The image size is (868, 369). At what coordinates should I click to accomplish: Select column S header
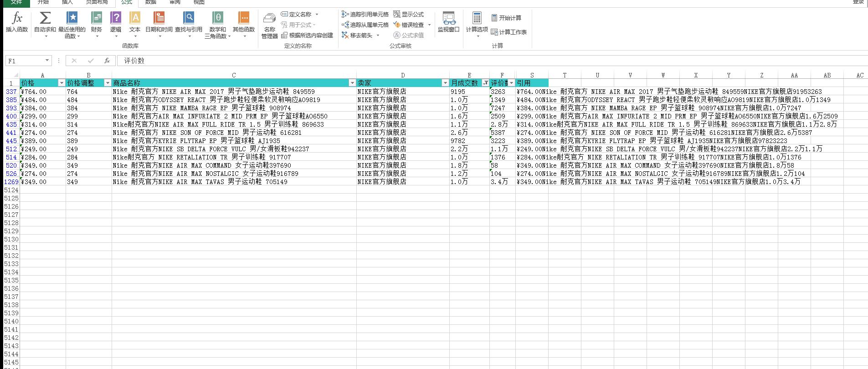tap(532, 75)
